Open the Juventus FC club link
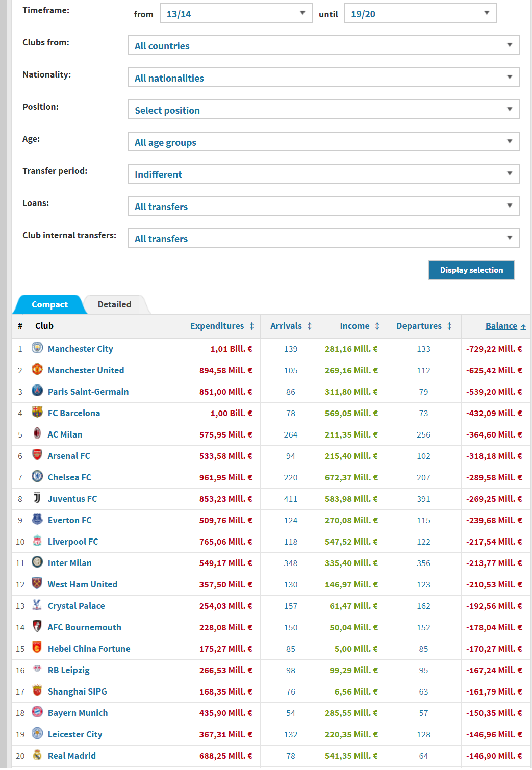532x770 pixels. [72, 499]
